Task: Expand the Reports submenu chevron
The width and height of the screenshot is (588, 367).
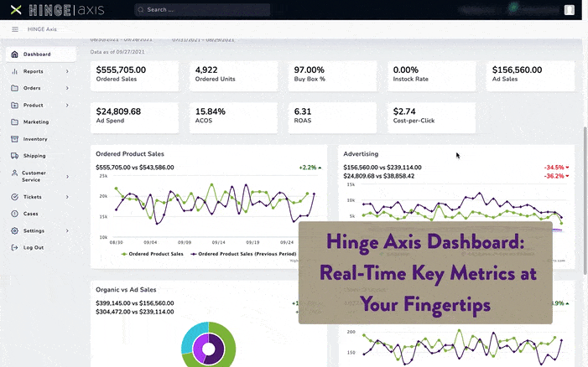Action: click(x=67, y=71)
